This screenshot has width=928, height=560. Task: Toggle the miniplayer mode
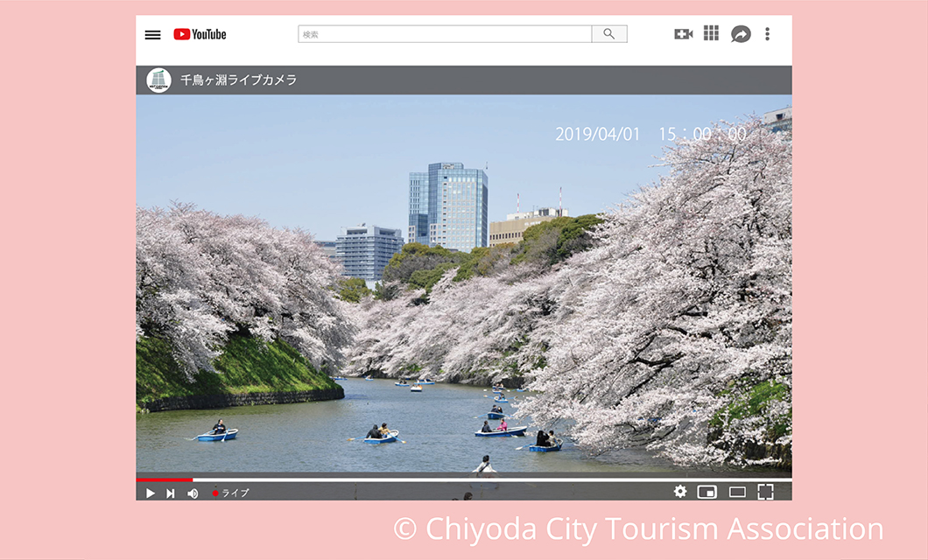707,492
